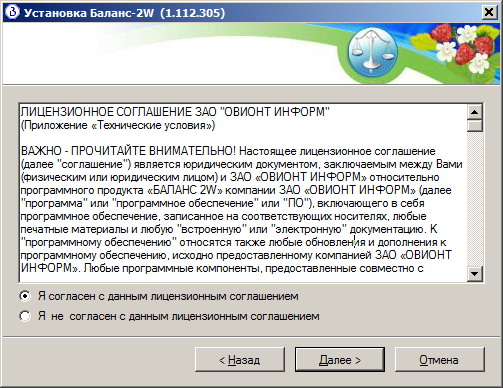503x388 pixels.
Task: Proceed with the "Далее >" button
Action: click(340, 360)
